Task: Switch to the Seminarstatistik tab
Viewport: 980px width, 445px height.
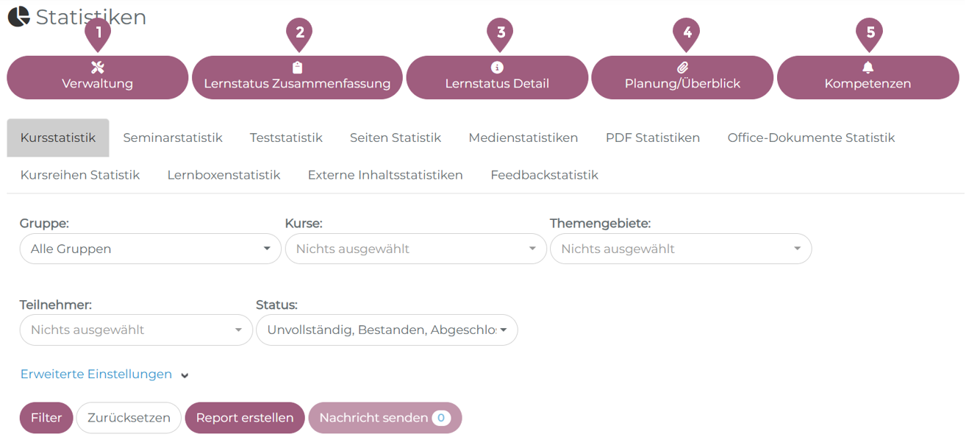Action: (x=173, y=138)
